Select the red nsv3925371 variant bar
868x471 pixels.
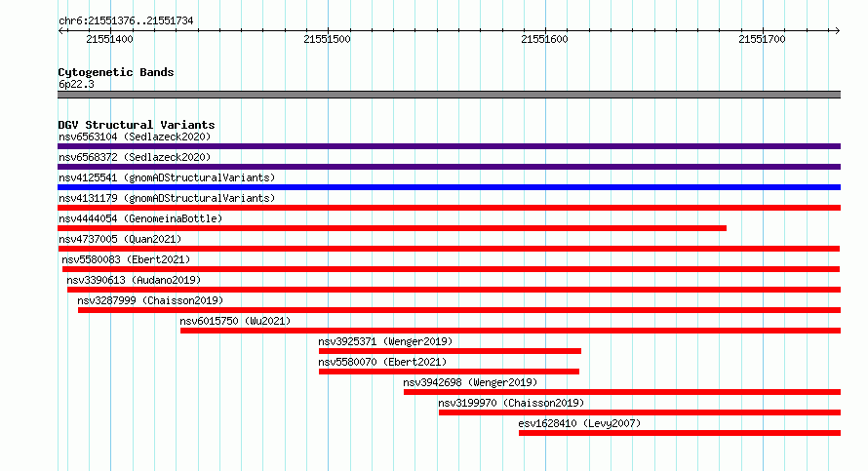pyautogui.click(x=450, y=351)
